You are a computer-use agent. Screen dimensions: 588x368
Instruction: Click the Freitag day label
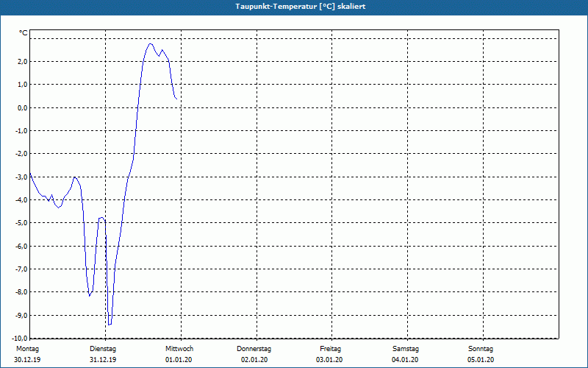point(330,349)
